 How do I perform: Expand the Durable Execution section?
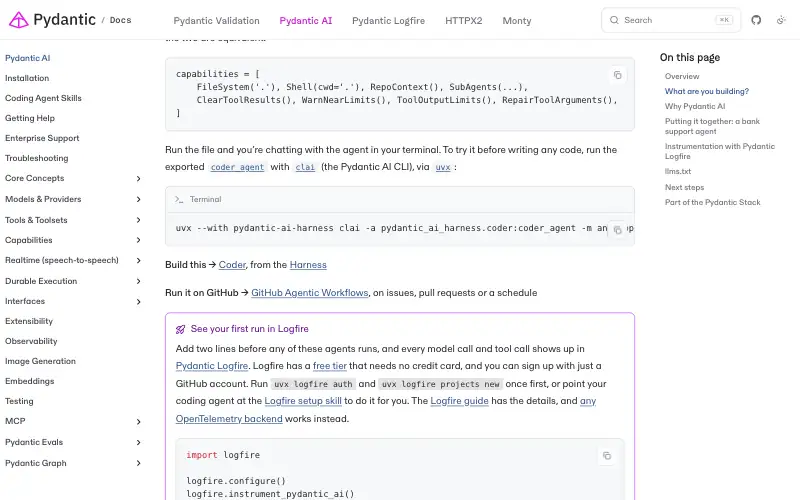point(138,281)
